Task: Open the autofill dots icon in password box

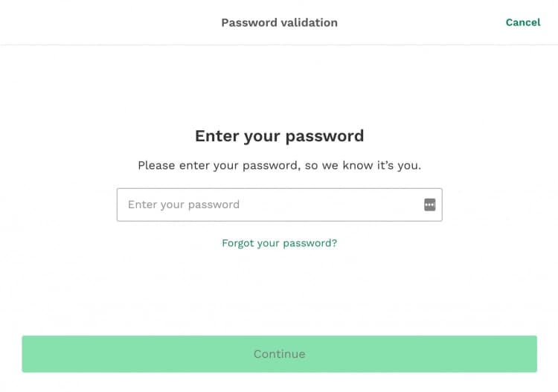Action: (x=429, y=205)
